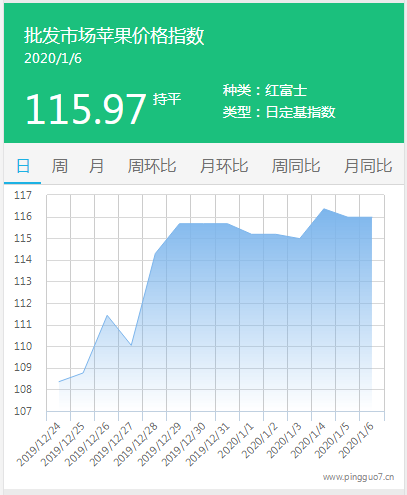Image resolution: width=407 pixels, height=495 pixels.
Task: Click the 116 y-axis label
Action: coord(23,217)
